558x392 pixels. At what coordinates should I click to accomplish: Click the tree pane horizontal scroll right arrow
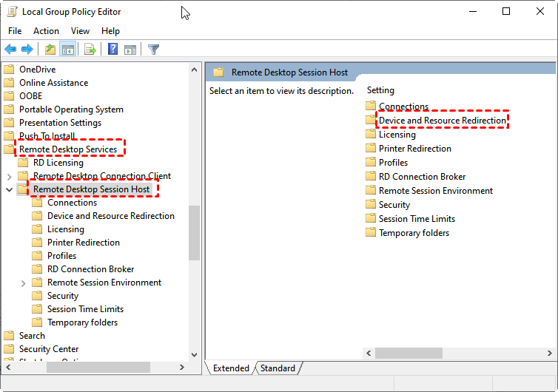tap(182, 367)
